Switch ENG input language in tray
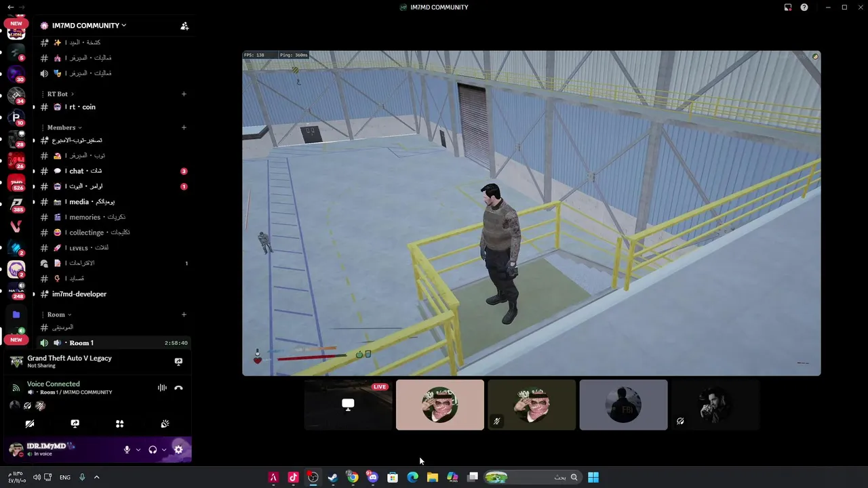 click(65, 477)
